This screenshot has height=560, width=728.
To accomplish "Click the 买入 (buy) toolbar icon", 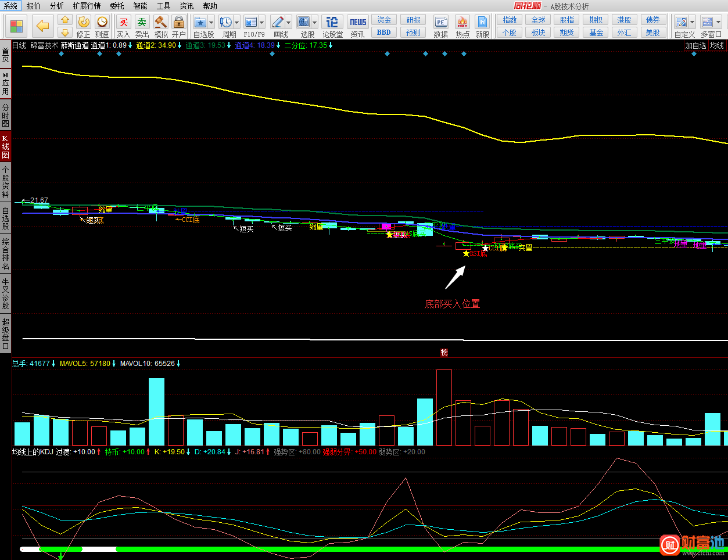I will tap(123, 23).
